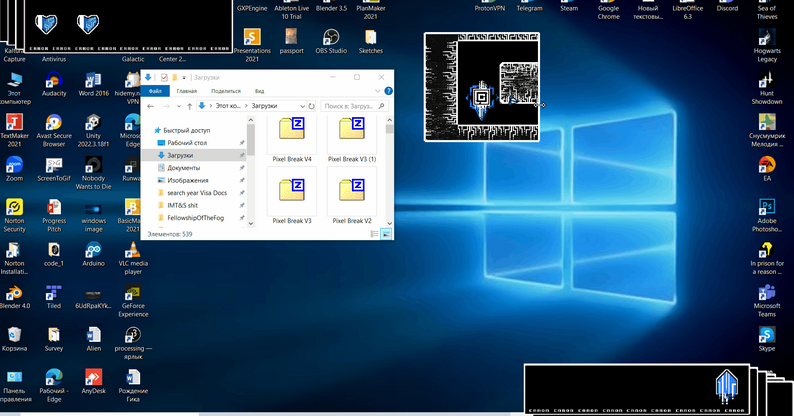This screenshot has height=416, width=794.
Task: Select Документы in the quick access sidebar
Action: point(183,168)
